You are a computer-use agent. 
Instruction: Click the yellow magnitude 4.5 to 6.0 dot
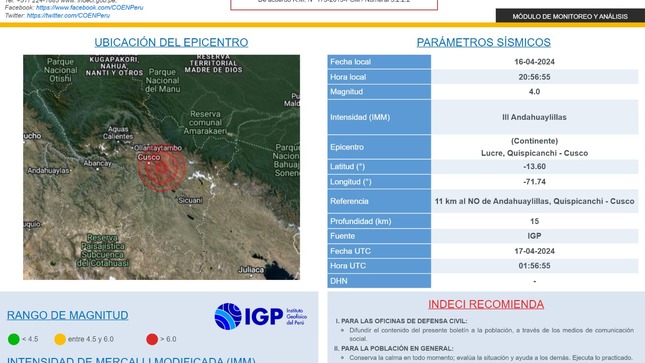(60, 339)
